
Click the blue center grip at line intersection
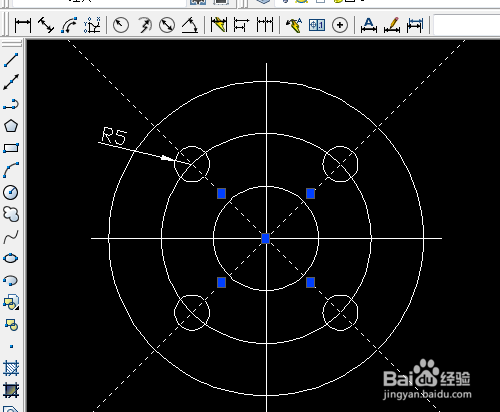pos(266,238)
